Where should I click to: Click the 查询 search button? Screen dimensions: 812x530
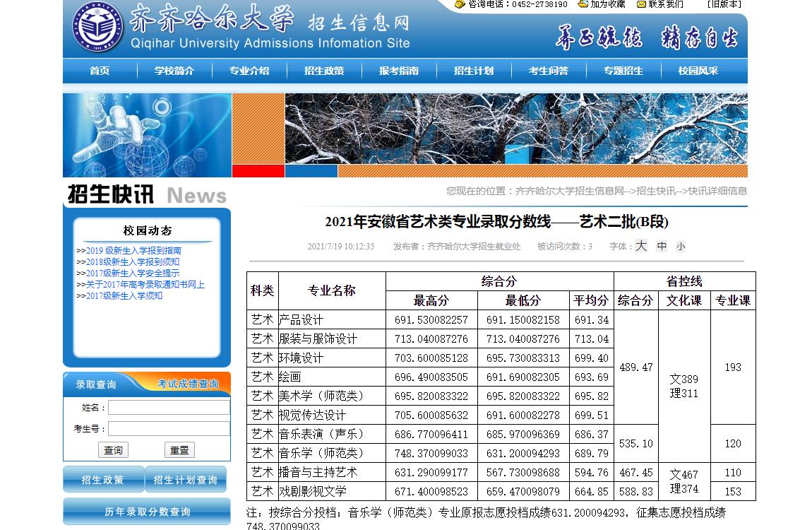pyautogui.click(x=114, y=450)
